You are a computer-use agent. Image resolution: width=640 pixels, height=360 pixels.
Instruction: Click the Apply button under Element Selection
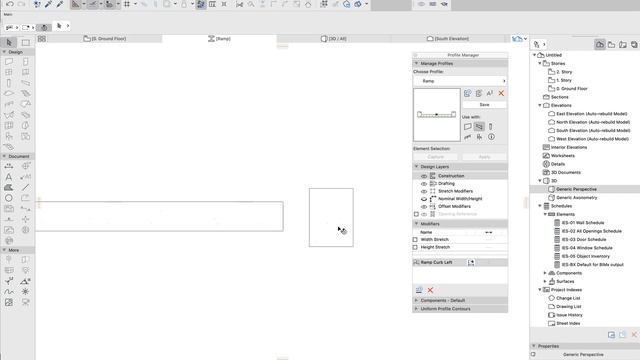click(x=484, y=157)
